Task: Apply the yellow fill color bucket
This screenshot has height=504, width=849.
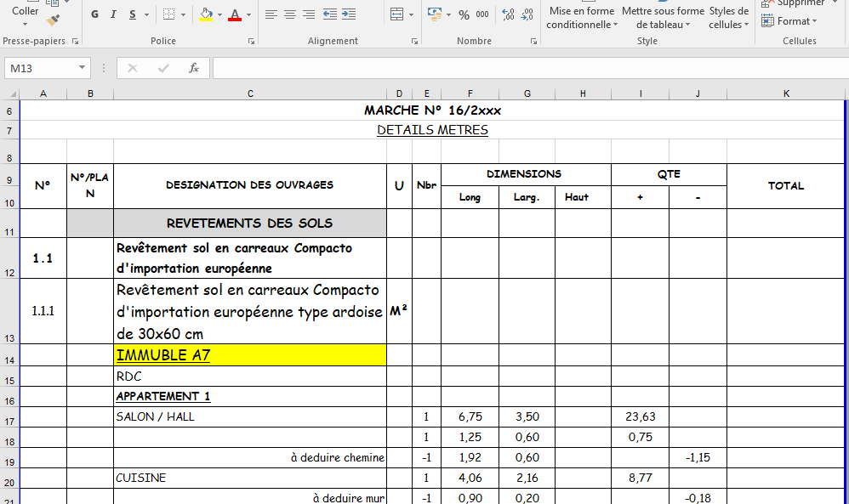Action: coord(205,14)
